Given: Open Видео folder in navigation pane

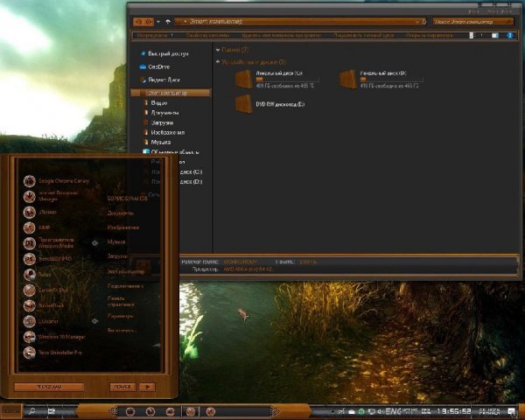Looking at the screenshot, I should [156, 103].
